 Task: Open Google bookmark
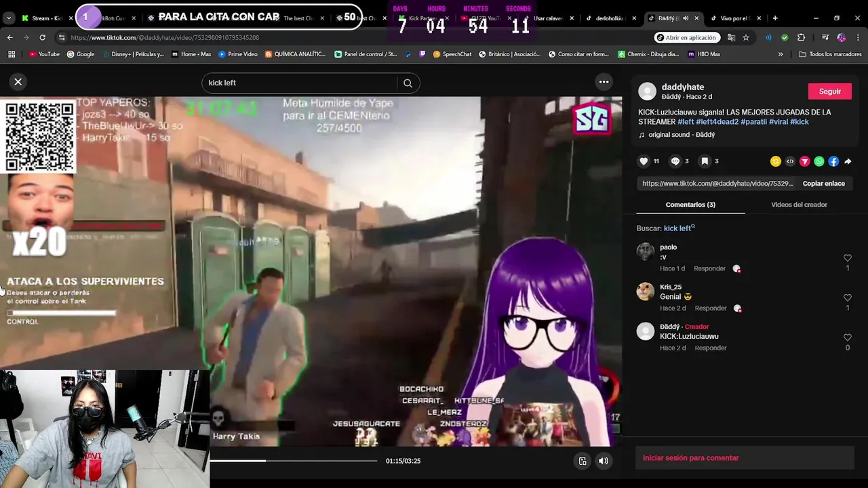[81, 54]
